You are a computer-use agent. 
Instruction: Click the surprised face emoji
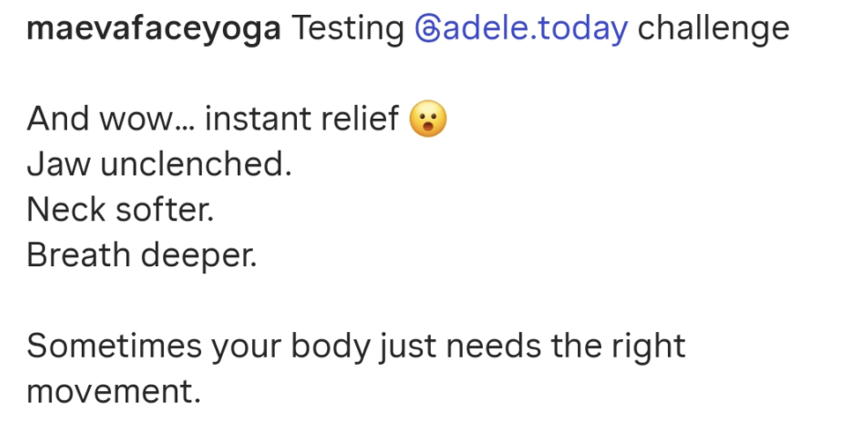click(428, 120)
